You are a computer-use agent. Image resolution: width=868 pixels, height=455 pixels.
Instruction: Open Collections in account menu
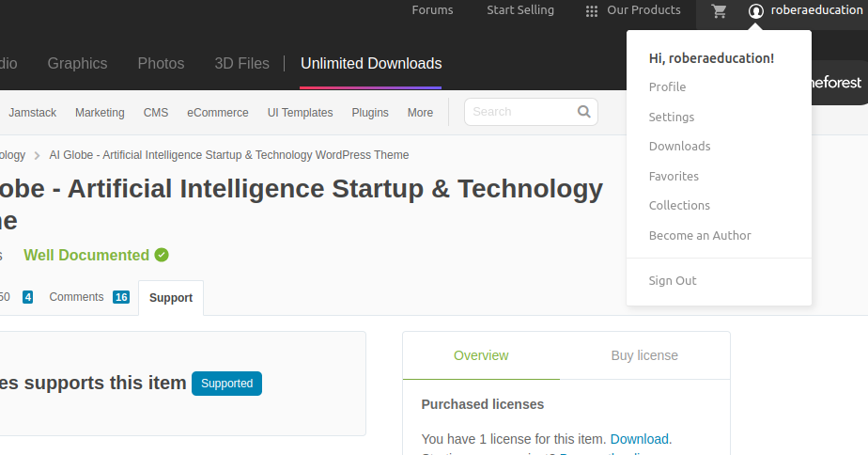[x=679, y=206]
